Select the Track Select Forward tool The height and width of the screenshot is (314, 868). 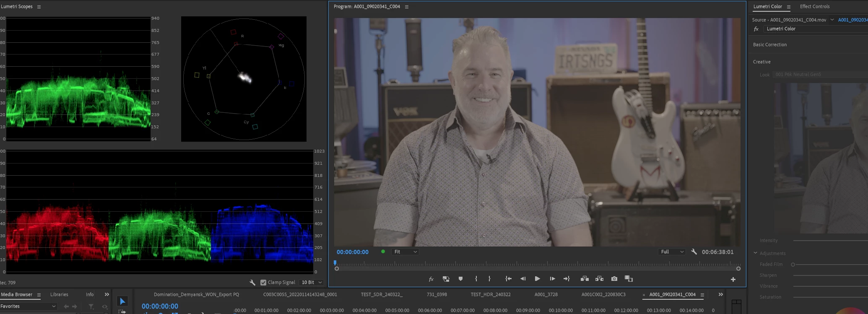pyautogui.click(x=122, y=311)
